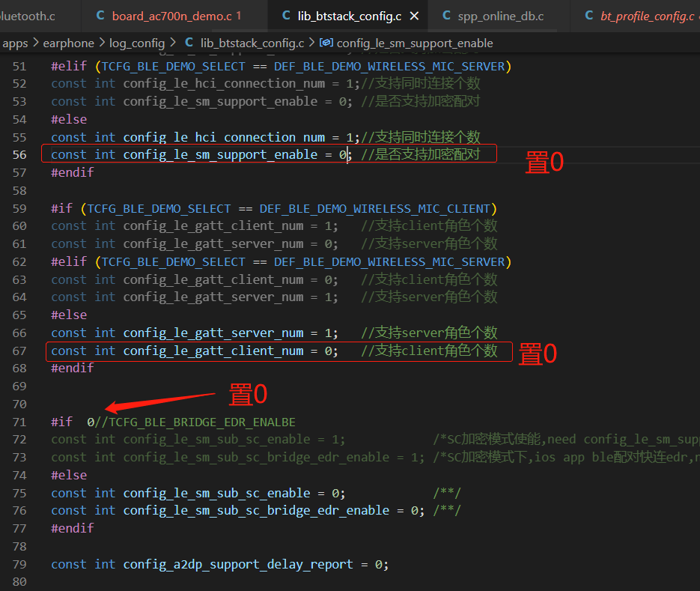The width and height of the screenshot is (700, 591).
Task: Click the config_le_sm_support_enable breadcrumb symbol
Action: 415,43
